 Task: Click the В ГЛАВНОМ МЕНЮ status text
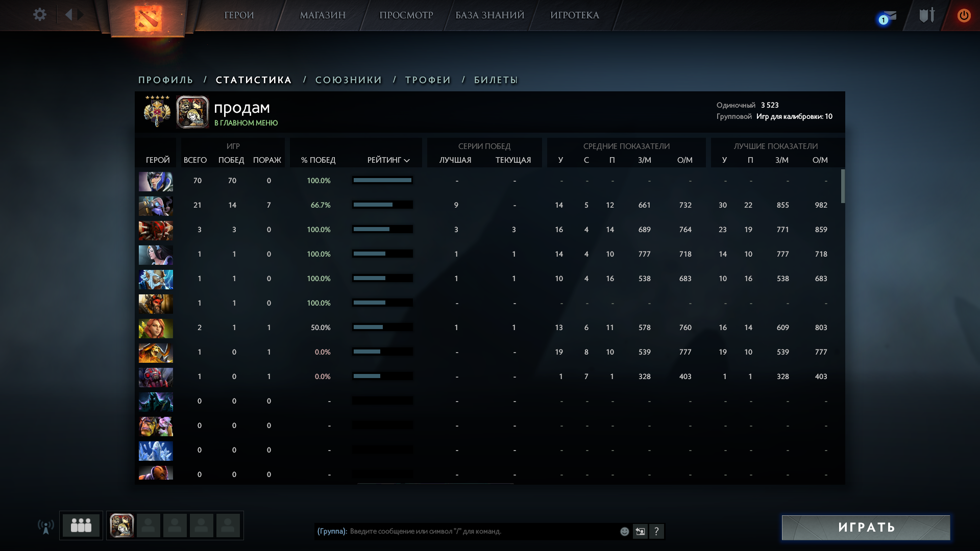246,123
